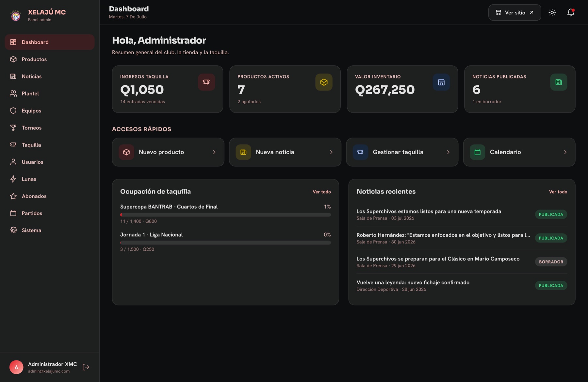Click the ticket icon on Ingresos Taquilla card
The image size is (588, 382).
click(206, 82)
